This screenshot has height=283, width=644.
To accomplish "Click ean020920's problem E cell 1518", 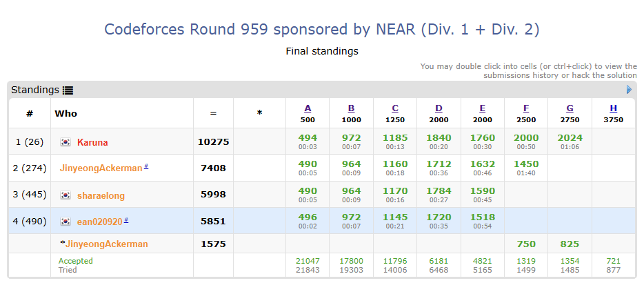I will click(x=482, y=221).
